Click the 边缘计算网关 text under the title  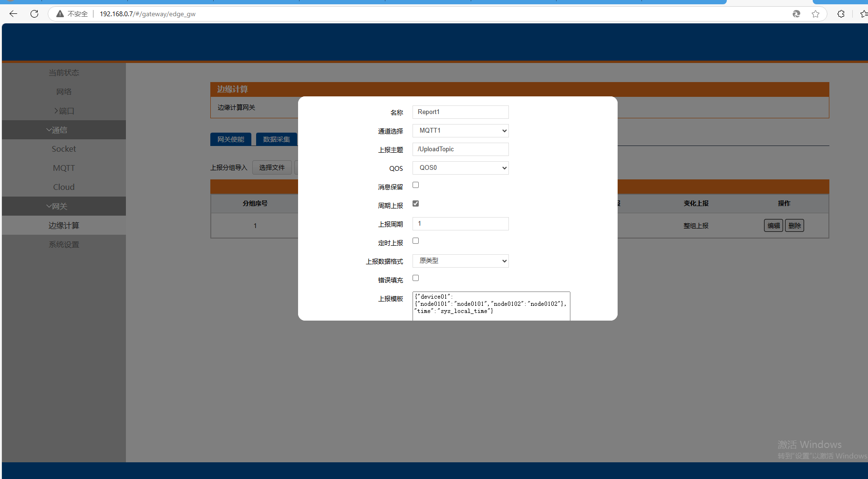pyautogui.click(x=237, y=107)
